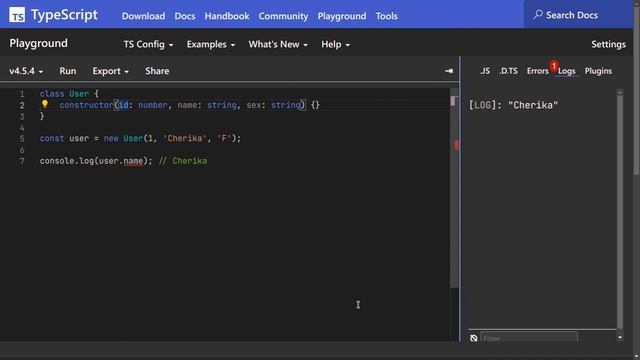
Task: Click the red error marker in editor overview ruler
Action: (x=456, y=144)
